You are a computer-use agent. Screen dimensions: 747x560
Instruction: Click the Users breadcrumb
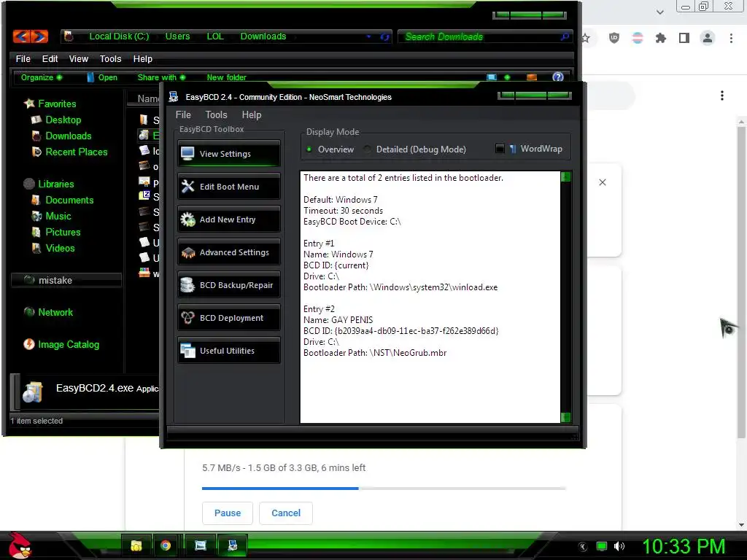(x=177, y=36)
